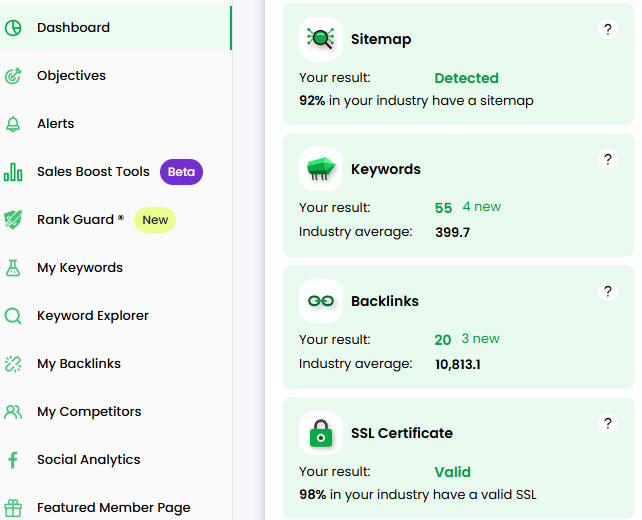Click the Keyword Explorer magnifier icon
The image size is (642, 520).
pyautogui.click(x=13, y=316)
